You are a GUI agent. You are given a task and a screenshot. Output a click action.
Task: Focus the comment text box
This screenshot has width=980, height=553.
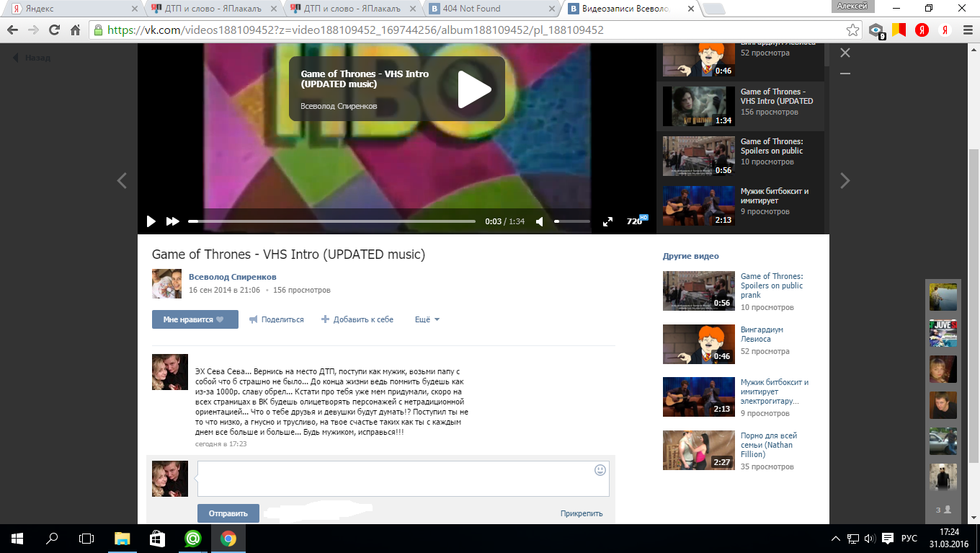pyautogui.click(x=404, y=479)
